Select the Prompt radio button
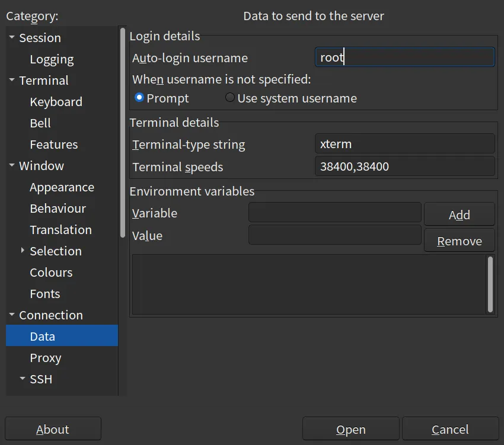This screenshot has width=504, height=445. point(139,98)
